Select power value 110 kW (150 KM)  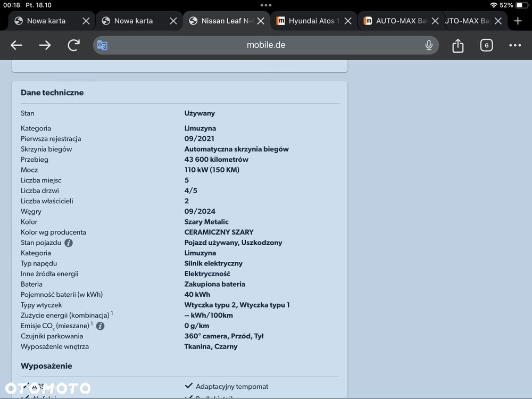[212, 170]
